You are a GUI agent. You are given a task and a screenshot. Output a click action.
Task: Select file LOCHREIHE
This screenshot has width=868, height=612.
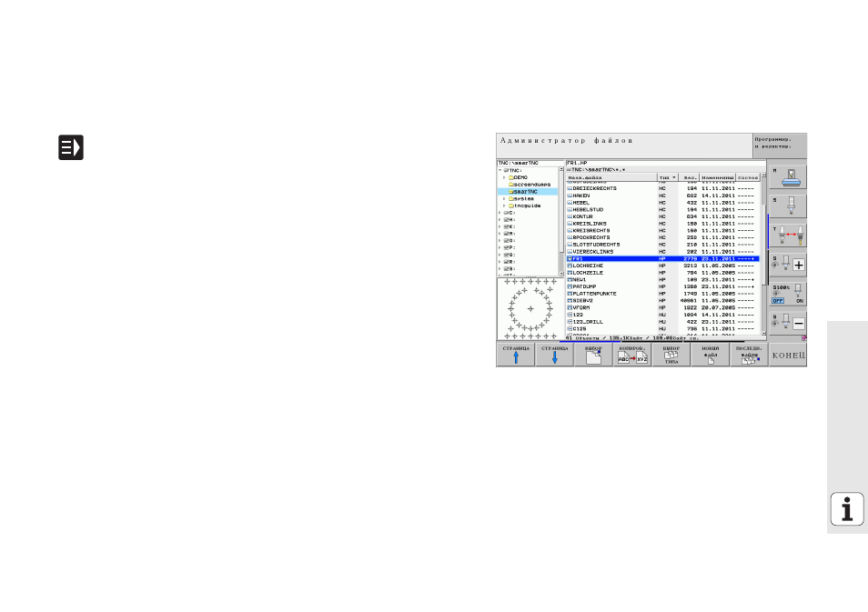pyautogui.click(x=662, y=266)
